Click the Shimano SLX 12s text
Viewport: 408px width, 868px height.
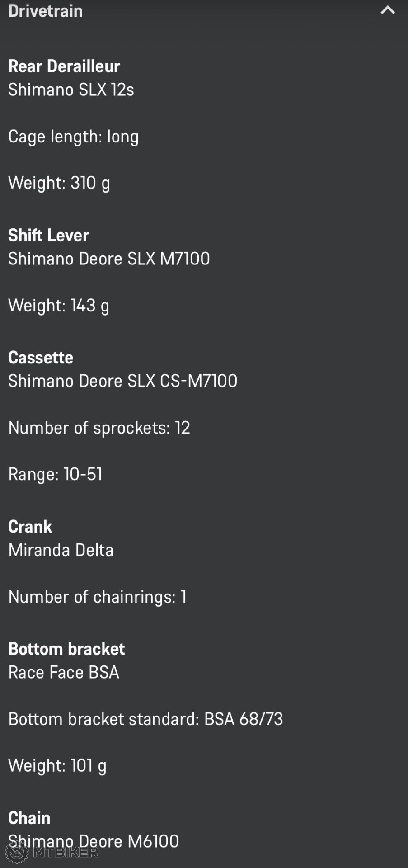tap(71, 90)
